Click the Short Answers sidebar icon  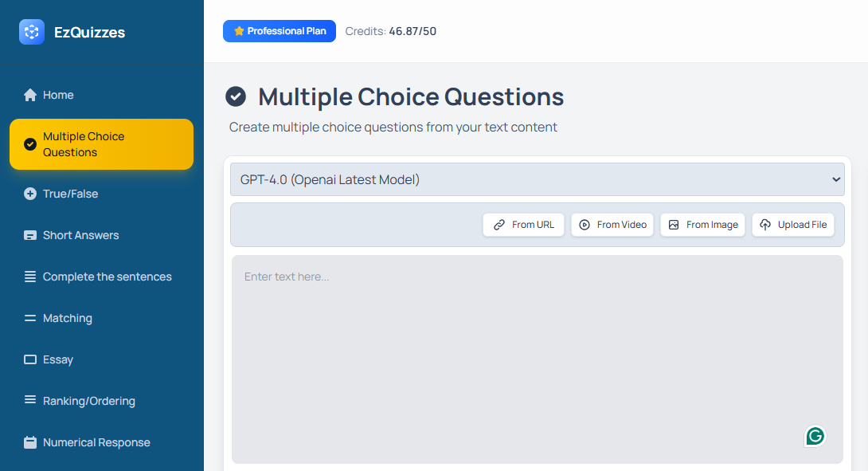pyautogui.click(x=30, y=235)
